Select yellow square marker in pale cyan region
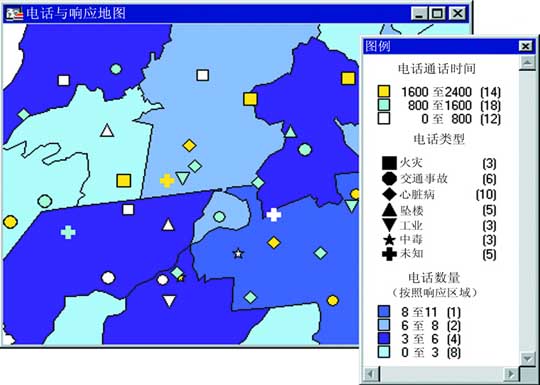Image resolution: width=540 pixels, height=385 pixels. pos(124,180)
